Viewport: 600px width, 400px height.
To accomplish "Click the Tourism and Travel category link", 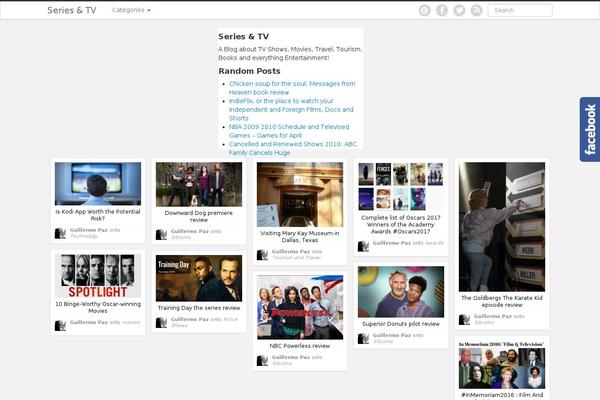I will click(297, 258).
